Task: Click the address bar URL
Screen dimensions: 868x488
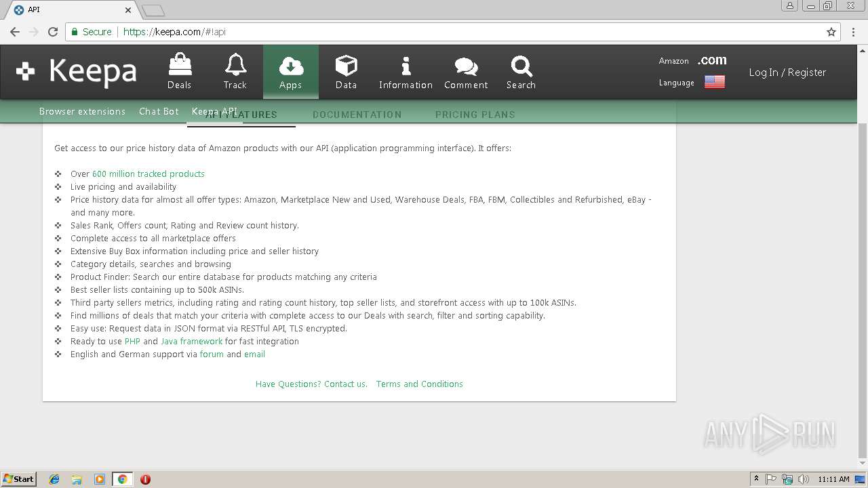Action: coord(174,32)
